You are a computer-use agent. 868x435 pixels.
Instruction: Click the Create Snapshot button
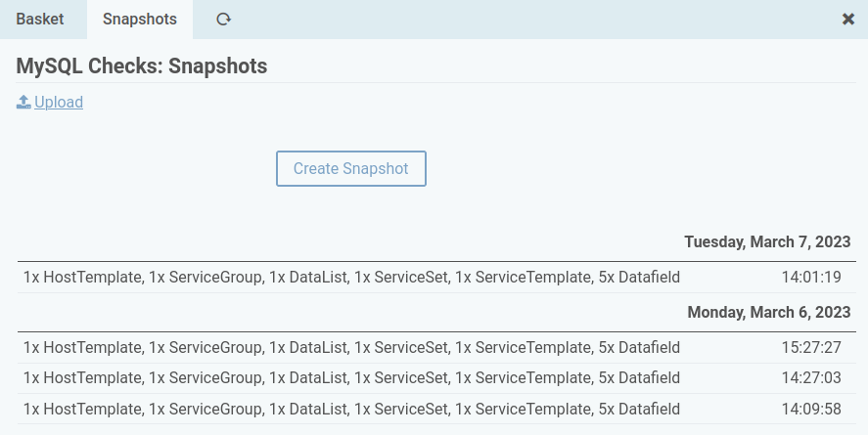(x=351, y=168)
